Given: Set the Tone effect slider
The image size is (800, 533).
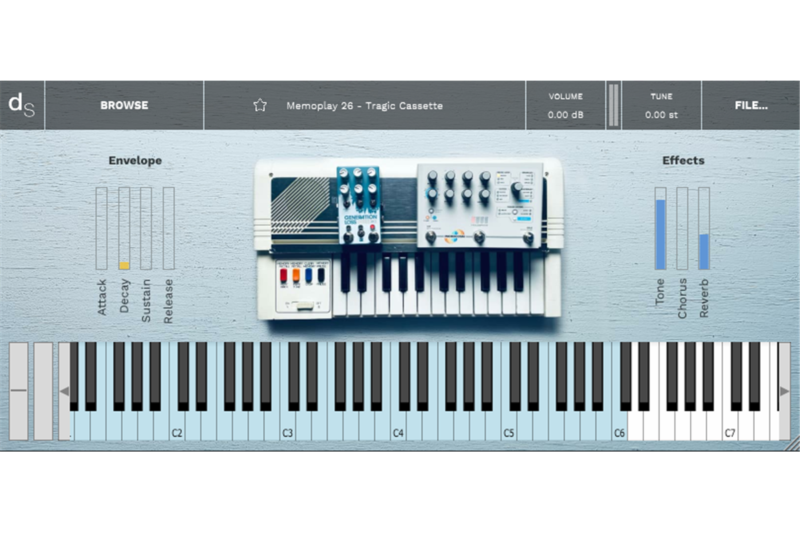Looking at the screenshot, I should tap(660, 228).
